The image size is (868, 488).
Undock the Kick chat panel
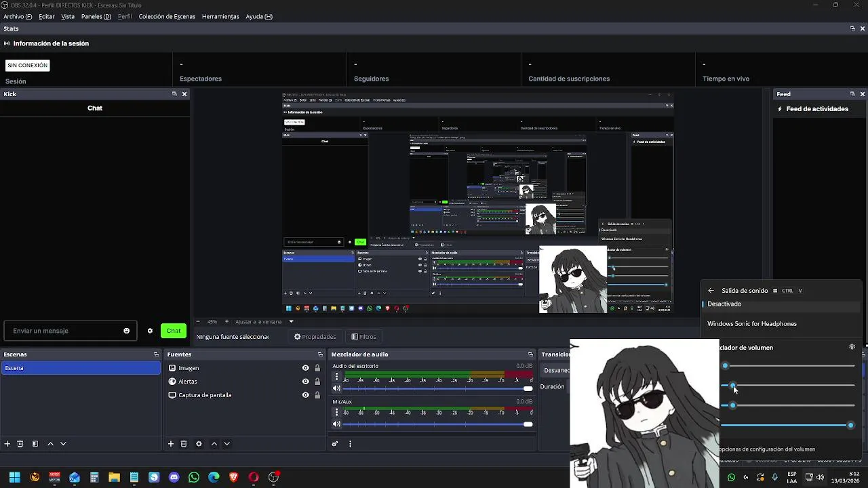click(174, 94)
